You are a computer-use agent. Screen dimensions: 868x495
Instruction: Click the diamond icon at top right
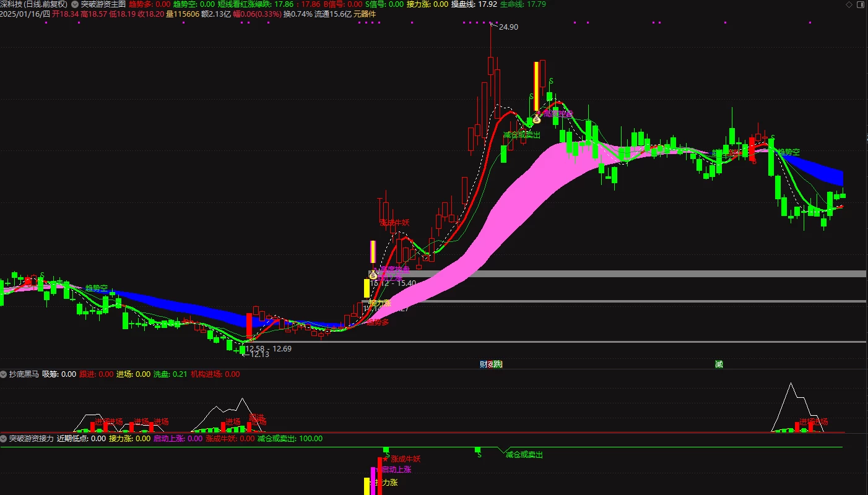848,4
